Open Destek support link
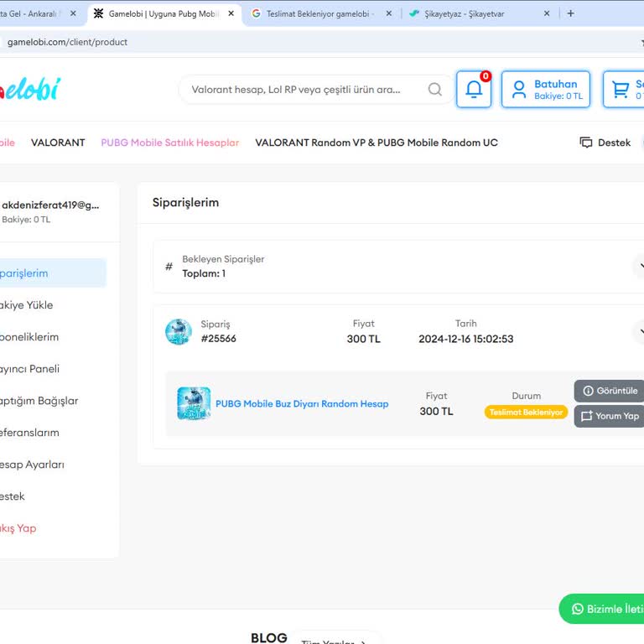The width and height of the screenshot is (644, 644). (x=614, y=143)
